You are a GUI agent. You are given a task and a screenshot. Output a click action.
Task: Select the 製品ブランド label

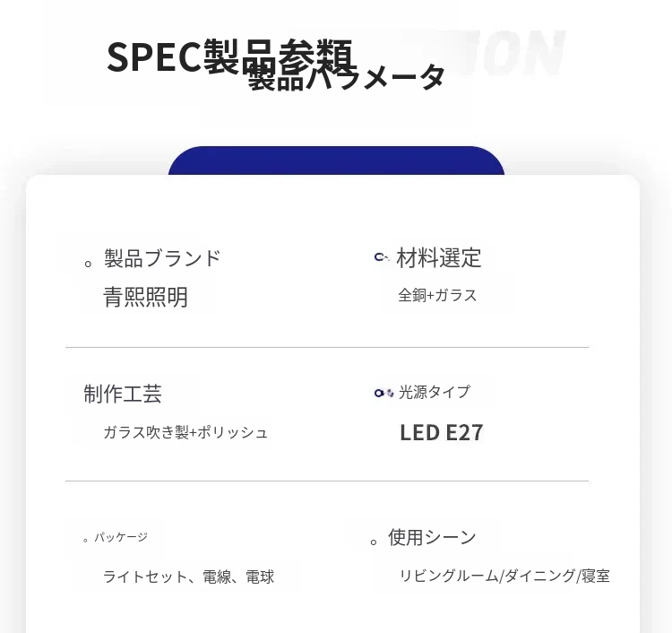coord(162,258)
